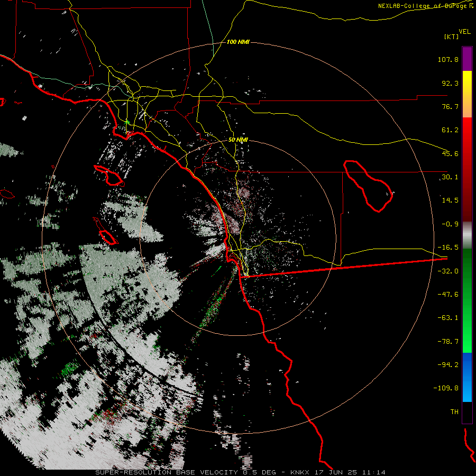Click the purple segment of the color bar
476x476 pixels.
[467, 59]
